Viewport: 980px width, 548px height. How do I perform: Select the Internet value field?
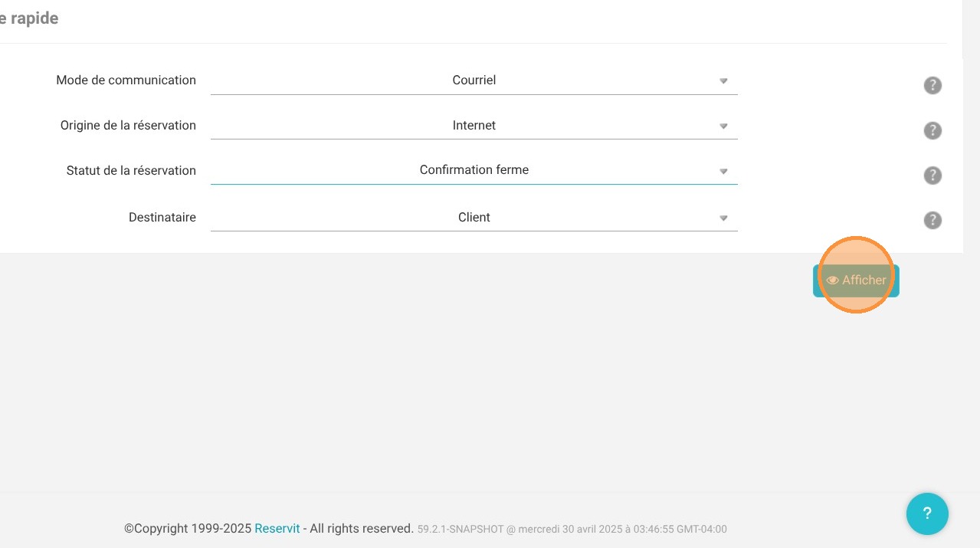tap(474, 126)
